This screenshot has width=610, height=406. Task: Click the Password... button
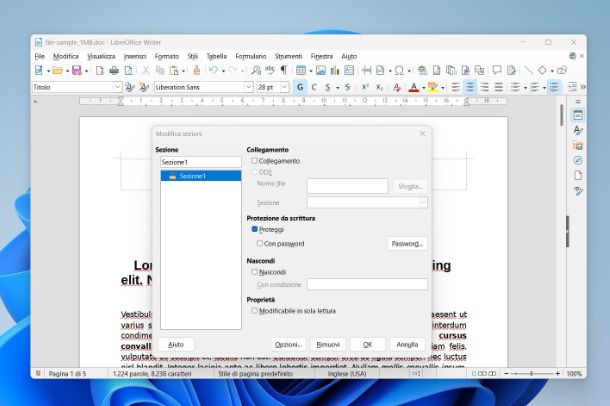click(x=407, y=244)
